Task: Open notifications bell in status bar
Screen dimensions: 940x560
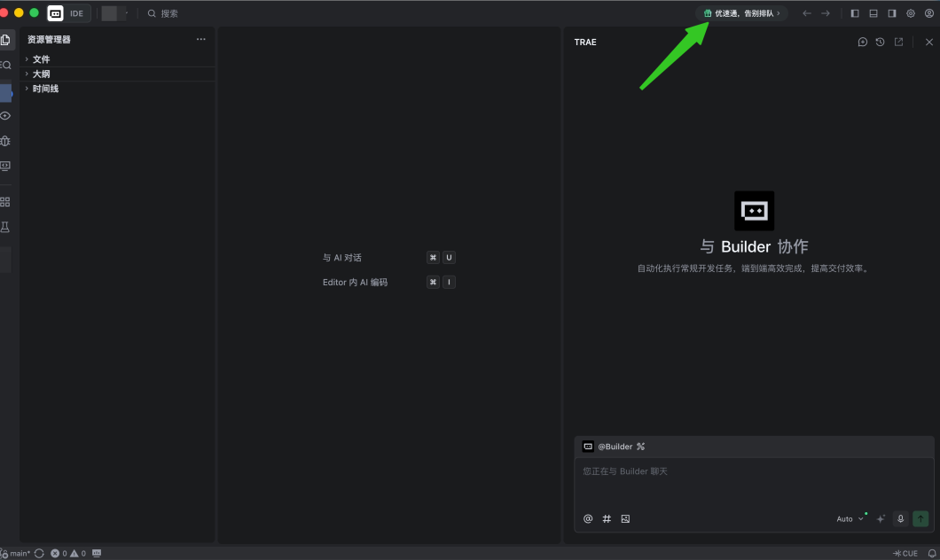Action: click(932, 554)
